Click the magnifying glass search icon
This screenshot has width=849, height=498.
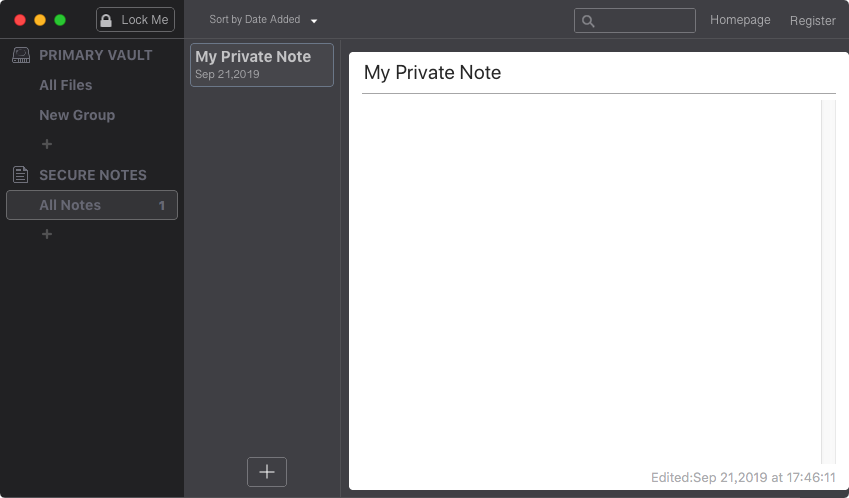(x=588, y=21)
